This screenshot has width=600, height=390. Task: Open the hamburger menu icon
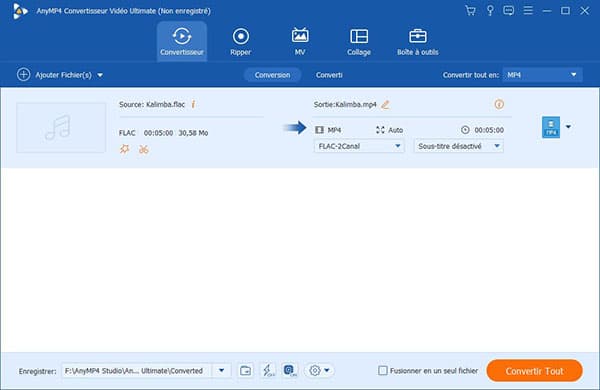528,11
